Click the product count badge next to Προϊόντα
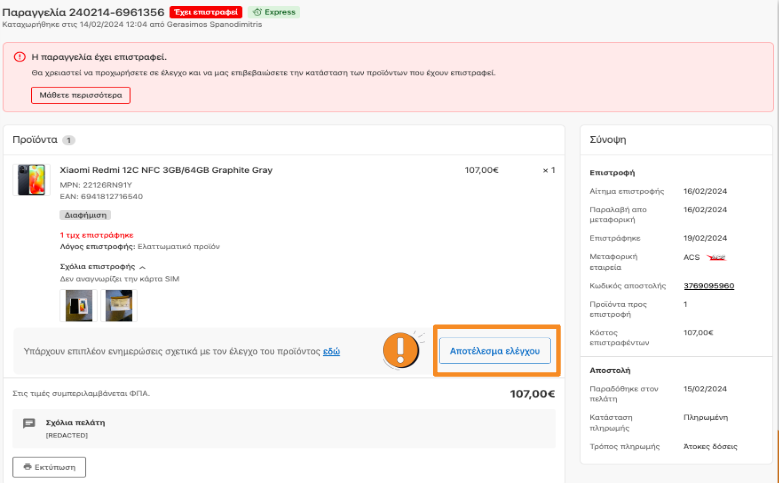 69,140
